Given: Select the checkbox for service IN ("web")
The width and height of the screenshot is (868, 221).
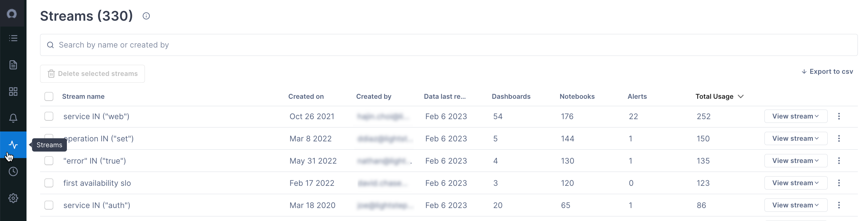Looking at the screenshot, I should [x=49, y=116].
